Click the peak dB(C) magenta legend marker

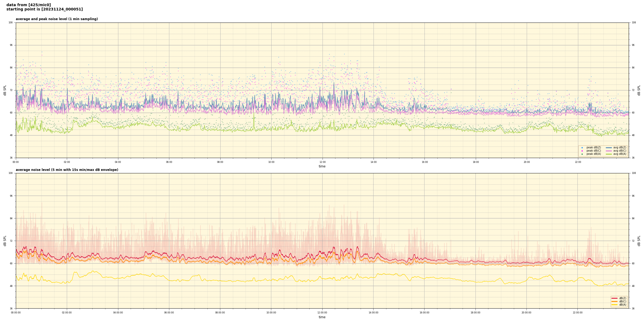pyautogui.click(x=582, y=151)
